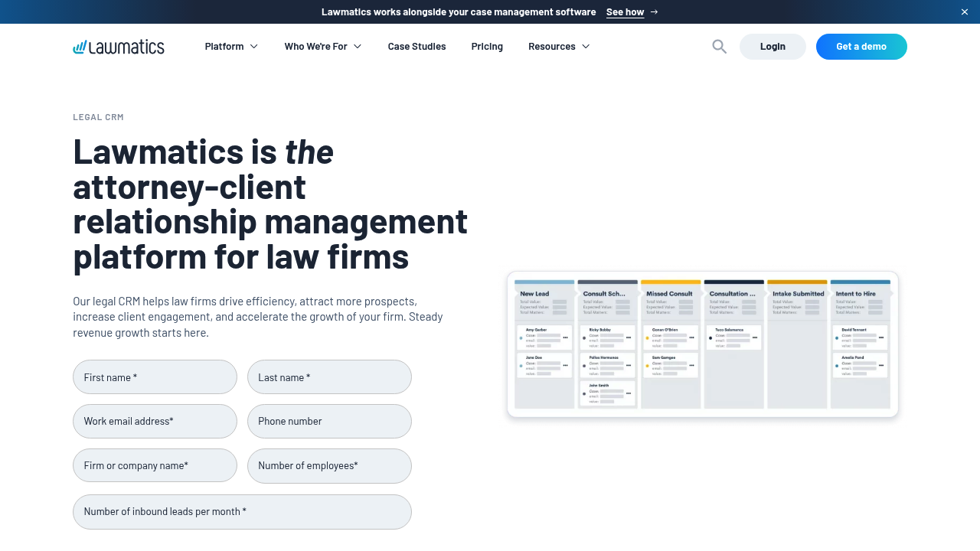Click the Login button
Viewport: 980px width, 551px height.
(x=773, y=46)
